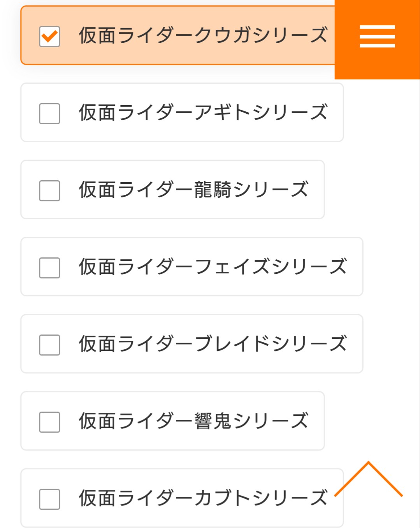This screenshot has height=528, width=420.
Task: Click the 仮面ライダーブレイドシリーズ label text
Action: [x=212, y=344]
